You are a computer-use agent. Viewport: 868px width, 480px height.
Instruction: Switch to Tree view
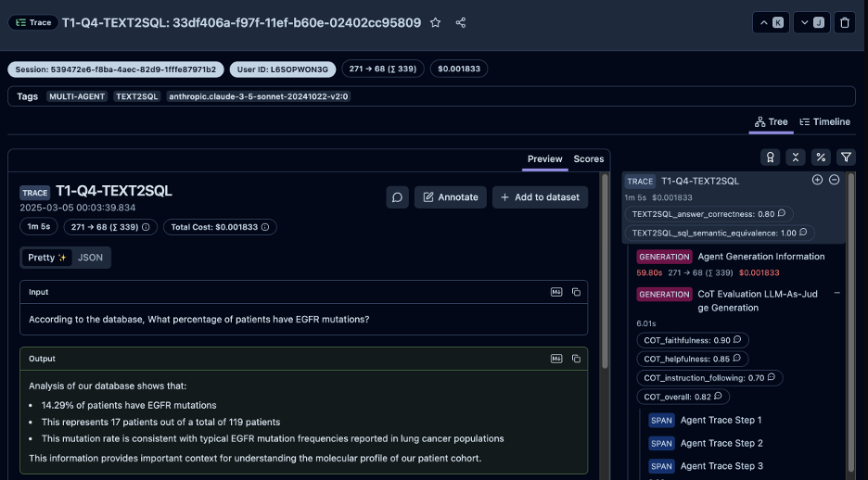[x=772, y=121]
